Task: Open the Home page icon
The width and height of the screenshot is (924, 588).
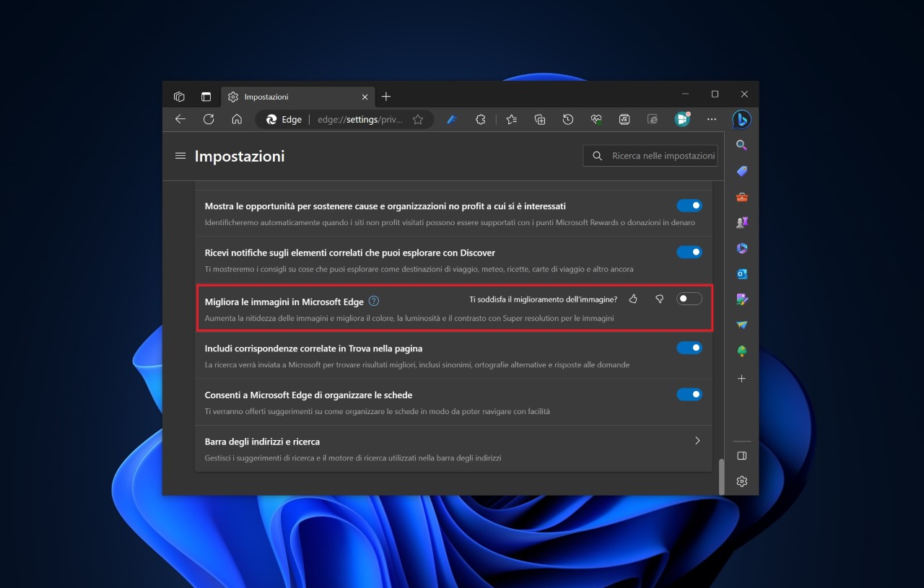Action: [x=237, y=119]
